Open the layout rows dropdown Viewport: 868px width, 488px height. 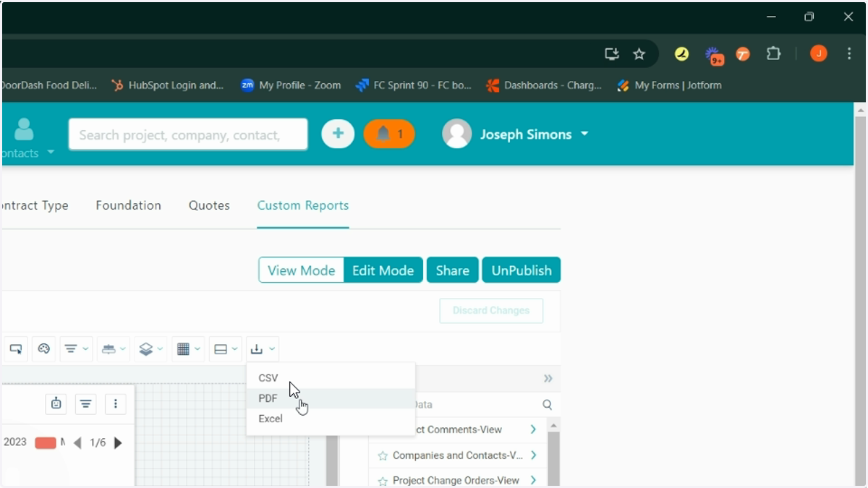tap(226, 349)
